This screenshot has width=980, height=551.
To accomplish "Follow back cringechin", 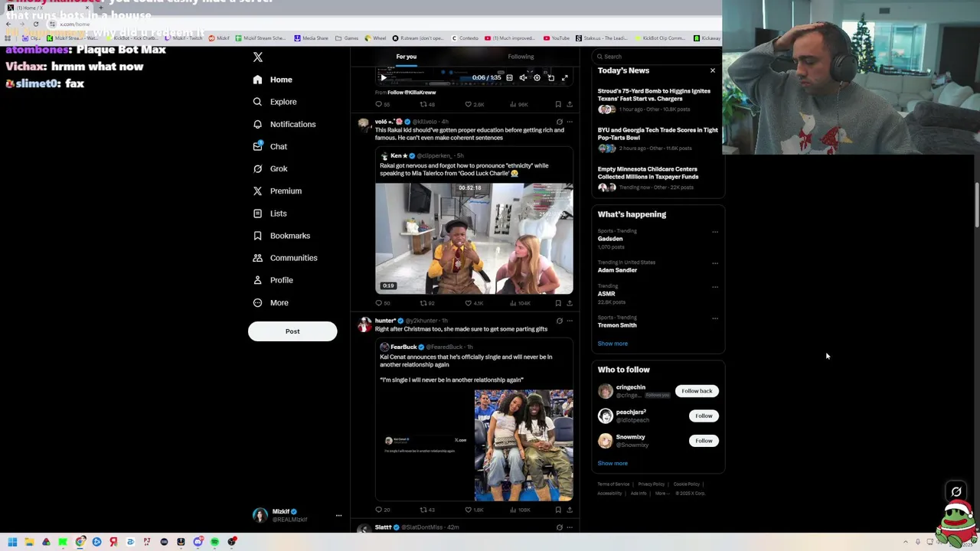I will coord(697,391).
